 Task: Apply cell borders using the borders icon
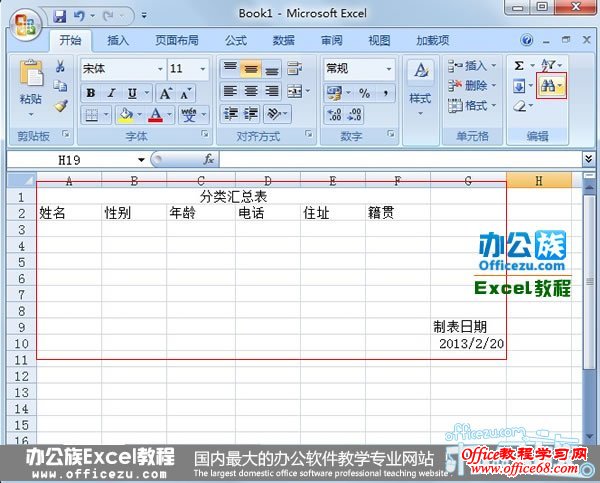[92, 115]
